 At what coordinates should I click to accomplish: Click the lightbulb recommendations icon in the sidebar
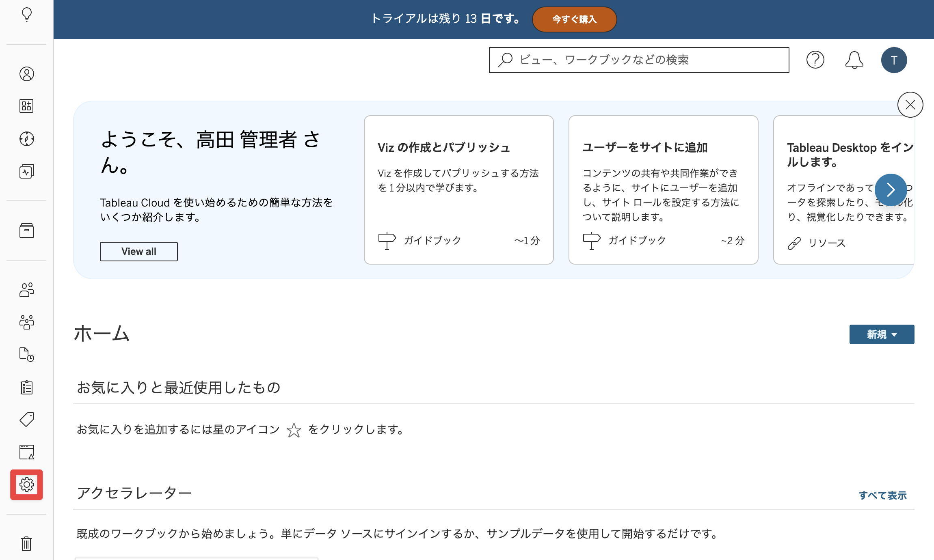coord(27,15)
